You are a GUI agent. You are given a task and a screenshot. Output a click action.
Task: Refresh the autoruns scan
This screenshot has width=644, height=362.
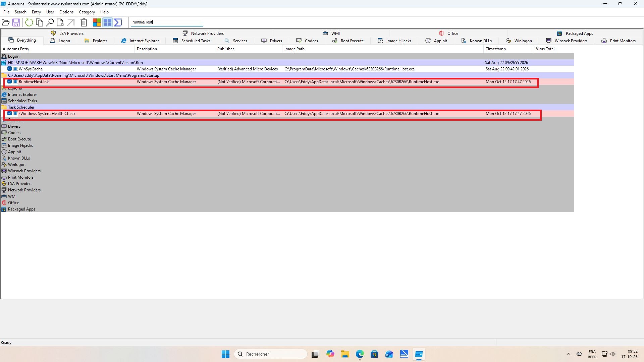[x=29, y=22]
